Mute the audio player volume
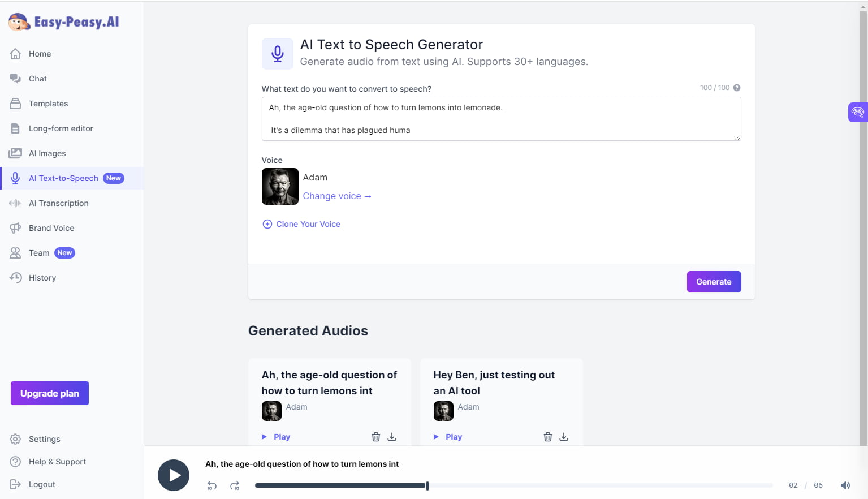This screenshot has width=868, height=499. coord(845,485)
